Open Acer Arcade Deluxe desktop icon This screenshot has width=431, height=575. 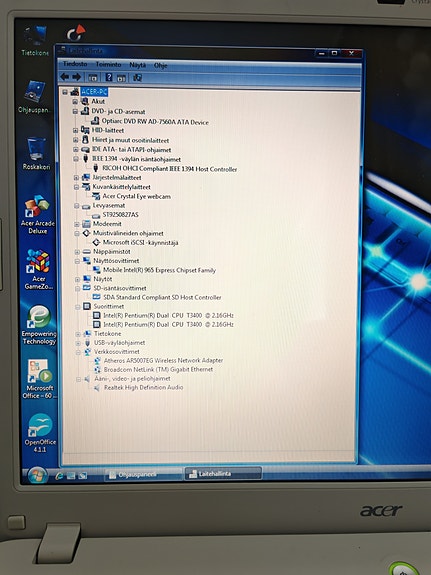tap(37, 215)
